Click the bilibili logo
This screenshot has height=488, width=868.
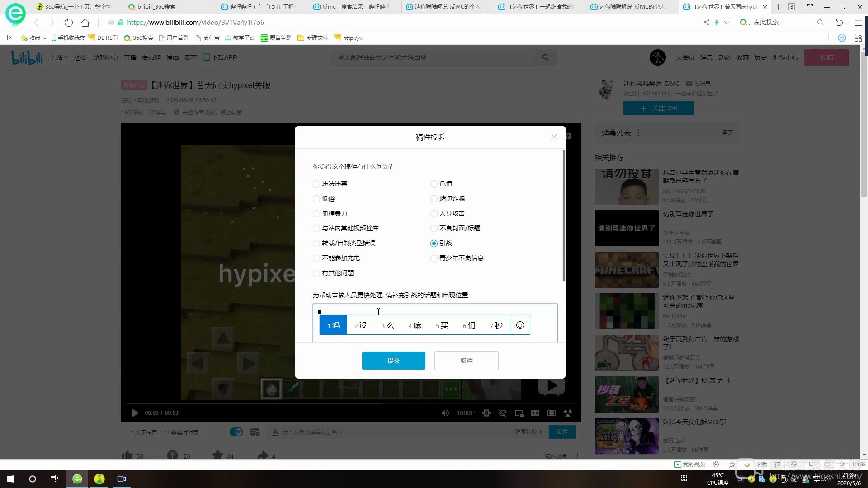tap(26, 57)
